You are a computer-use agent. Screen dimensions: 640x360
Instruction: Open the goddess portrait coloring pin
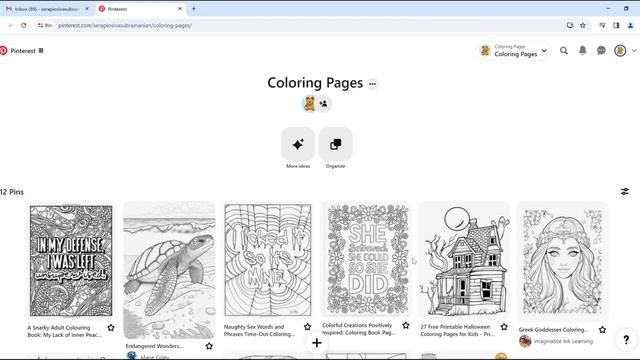pos(563,261)
